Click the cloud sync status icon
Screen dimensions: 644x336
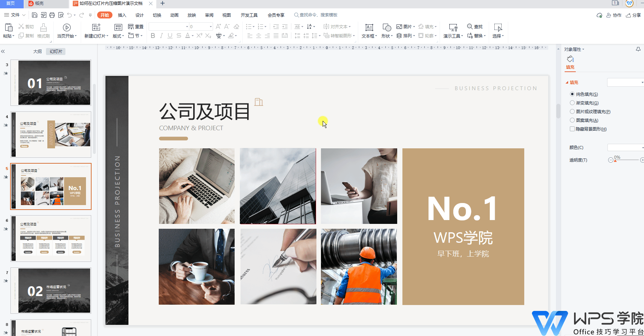599,15
